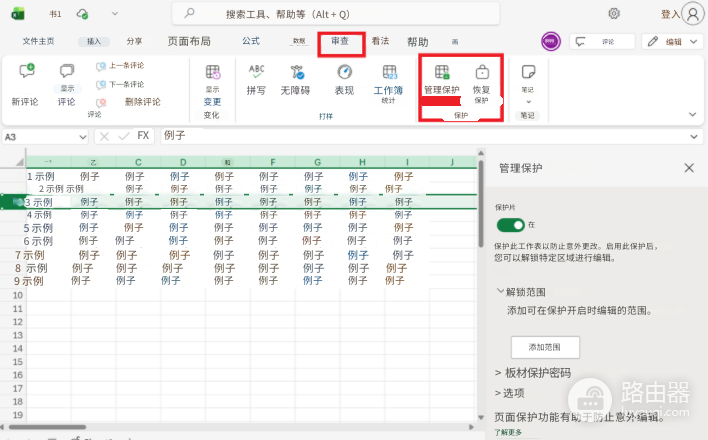708x440 pixels.
Task: Check accessibility (无障碍)
Action: point(295,79)
